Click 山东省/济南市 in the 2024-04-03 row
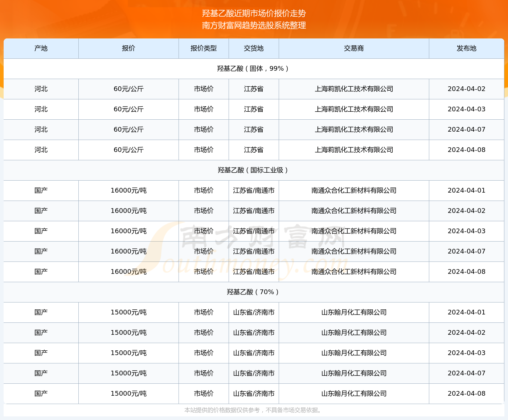The width and height of the screenshot is (508, 420). pyautogui.click(x=254, y=353)
